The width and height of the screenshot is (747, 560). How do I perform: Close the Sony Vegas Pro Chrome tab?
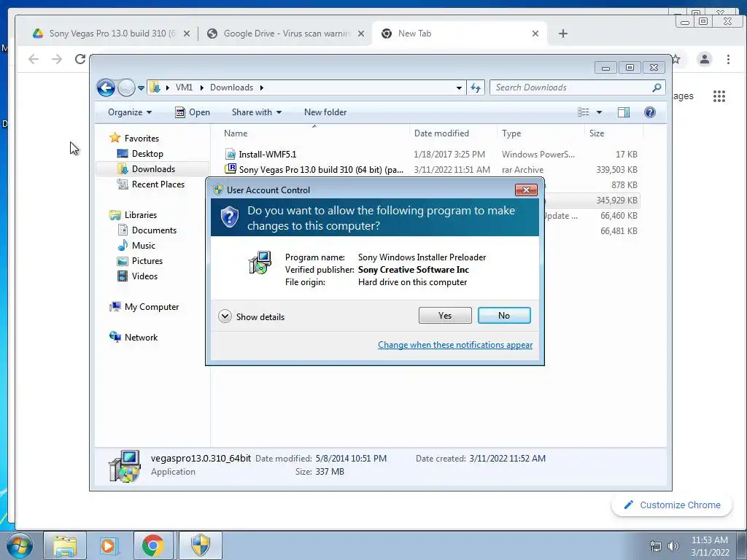pyautogui.click(x=187, y=34)
